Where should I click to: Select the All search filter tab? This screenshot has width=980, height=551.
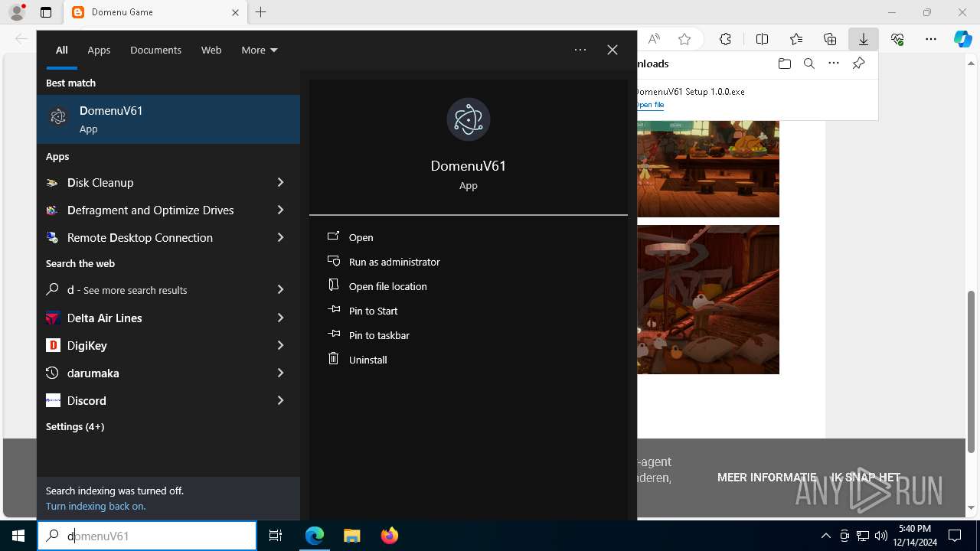[x=62, y=50]
